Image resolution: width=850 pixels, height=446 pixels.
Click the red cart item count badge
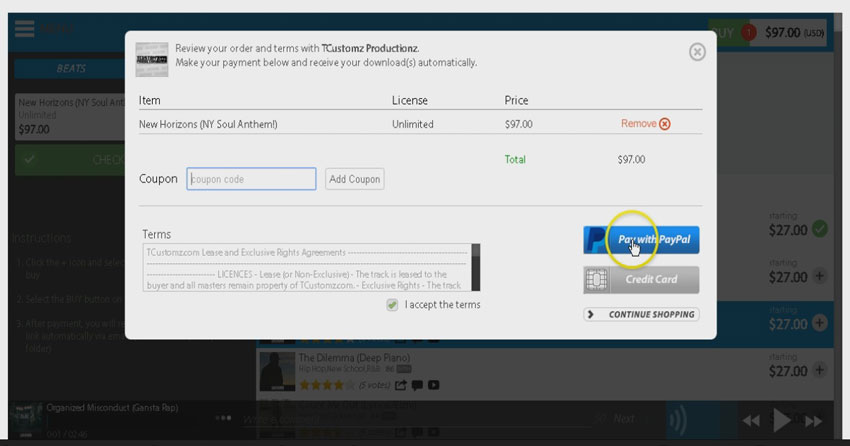pos(749,33)
